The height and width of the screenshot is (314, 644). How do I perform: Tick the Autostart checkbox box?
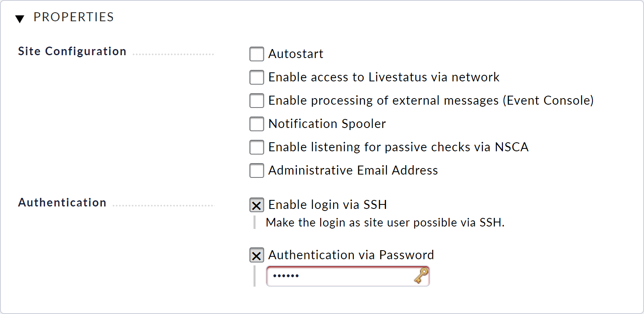coord(257,54)
